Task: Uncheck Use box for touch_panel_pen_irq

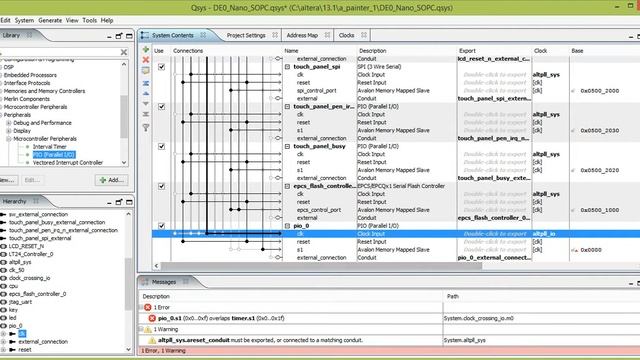Action: (x=162, y=107)
